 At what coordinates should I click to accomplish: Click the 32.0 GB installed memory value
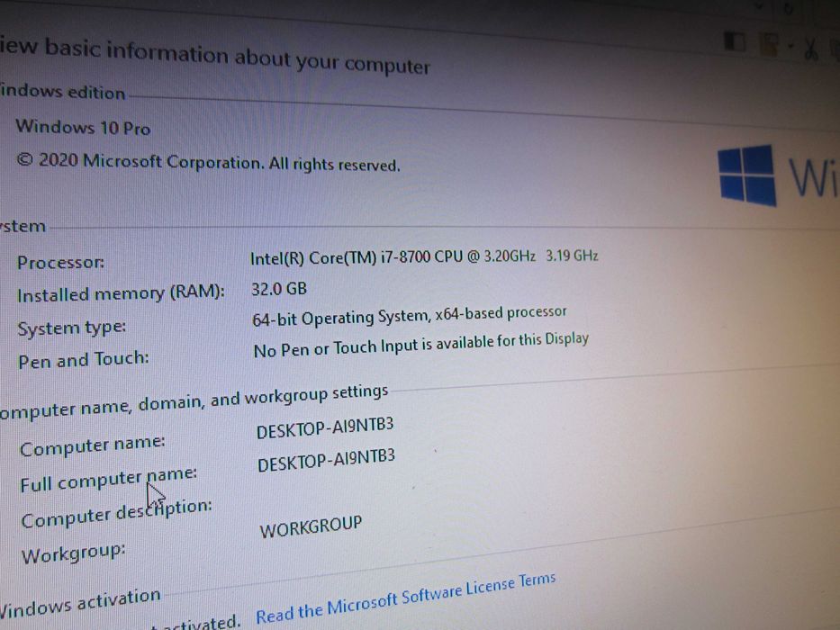(x=279, y=289)
